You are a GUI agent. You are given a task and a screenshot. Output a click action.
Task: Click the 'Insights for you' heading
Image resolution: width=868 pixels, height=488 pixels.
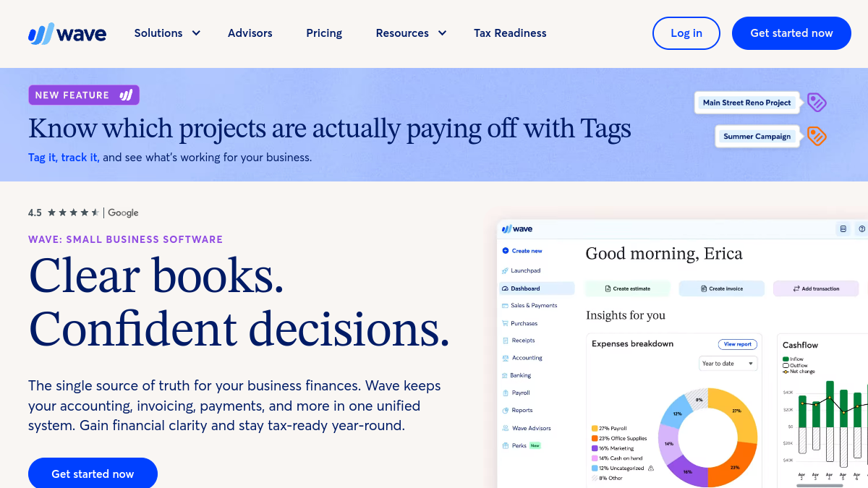[626, 315]
